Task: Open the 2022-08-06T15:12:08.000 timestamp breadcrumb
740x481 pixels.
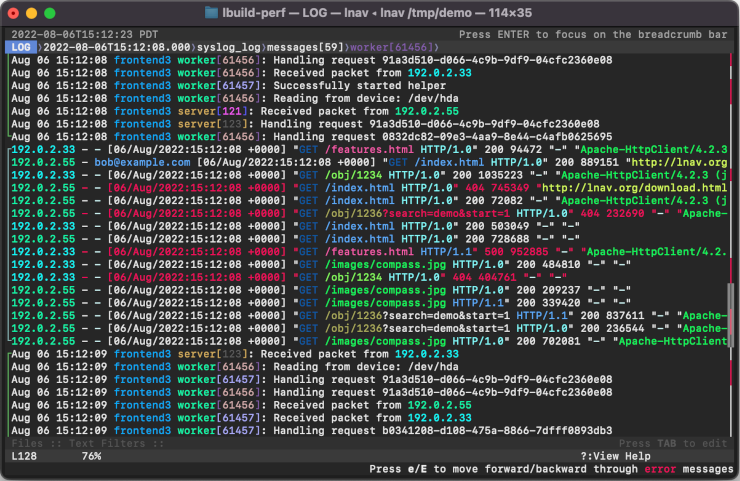Action: [x=117, y=47]
